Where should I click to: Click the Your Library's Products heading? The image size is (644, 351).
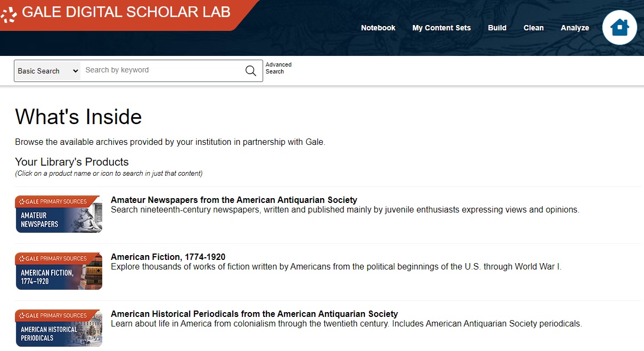(72, 162)
